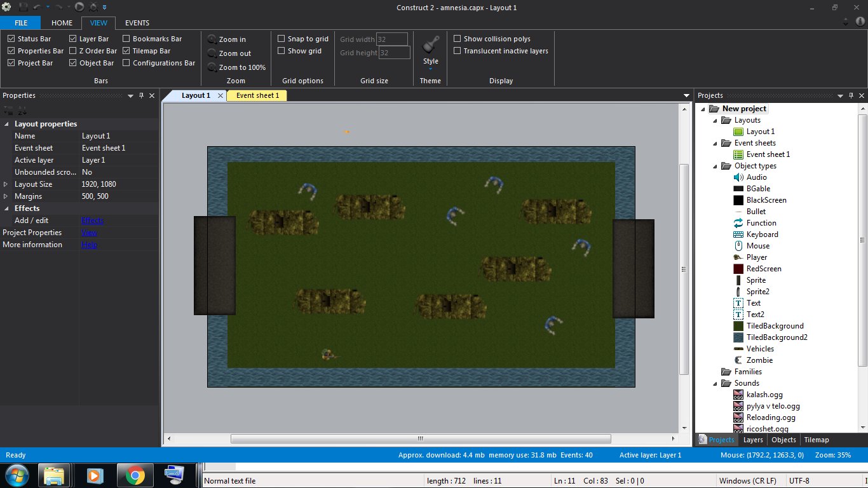
Task: Click the Undo arrow in the title bar
Action: point(38,7)
